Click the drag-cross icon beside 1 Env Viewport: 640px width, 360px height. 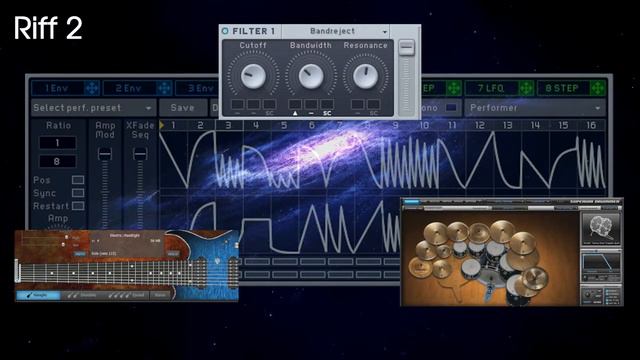click(91, 88)
